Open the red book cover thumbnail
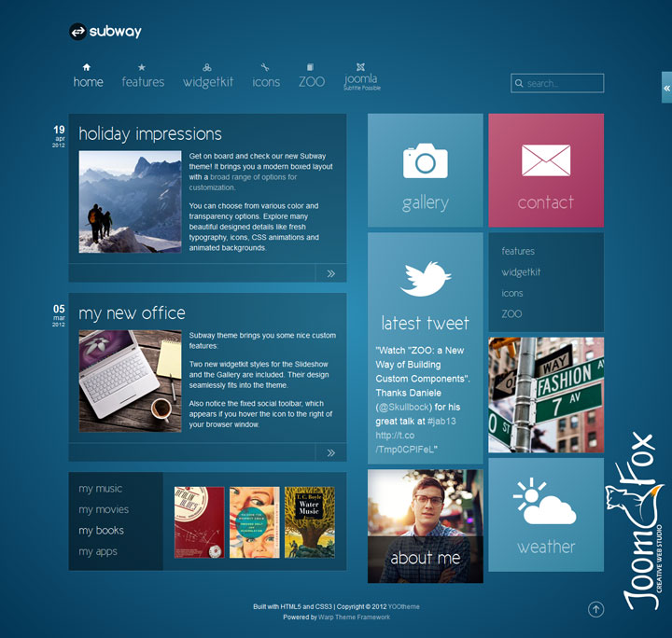 click(200, 522)
